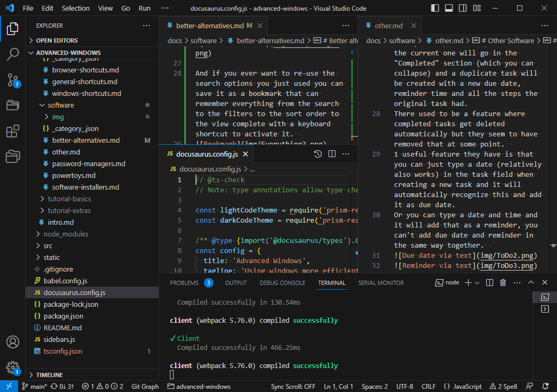Open the overflow menu after Run
The image size is (557, 392).
coord(165,8)
